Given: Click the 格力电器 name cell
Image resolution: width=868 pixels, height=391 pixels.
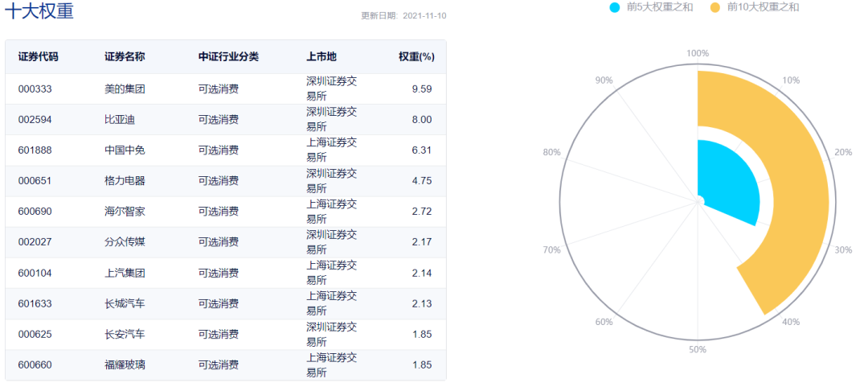Looking at the screenshot, I should [125, 180].
